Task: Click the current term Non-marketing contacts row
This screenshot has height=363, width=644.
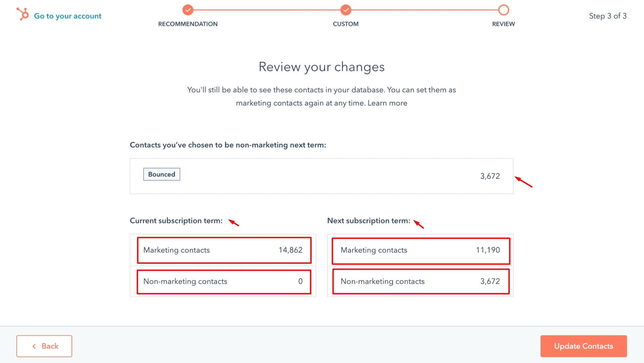Action: (x=224, y=282)
